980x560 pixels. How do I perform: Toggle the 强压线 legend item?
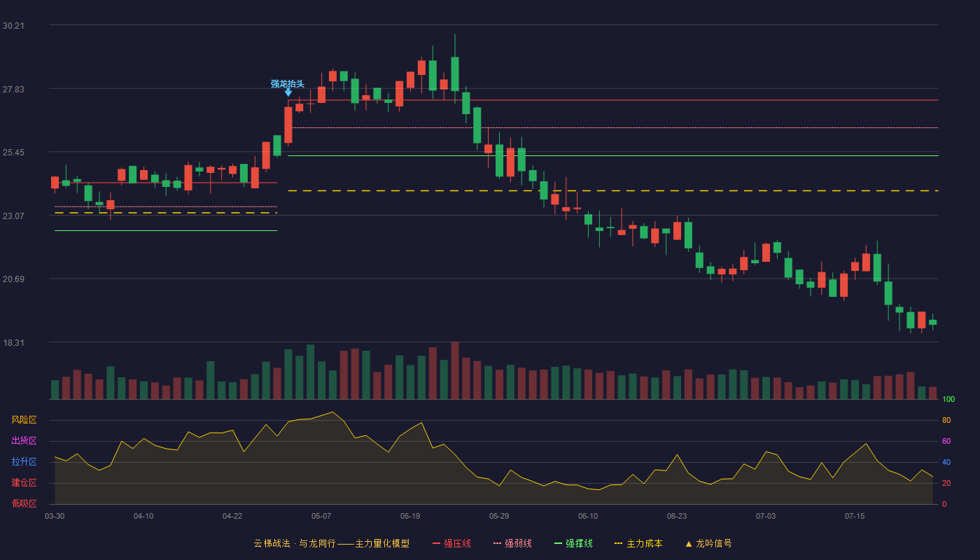[x=451, y=543]
